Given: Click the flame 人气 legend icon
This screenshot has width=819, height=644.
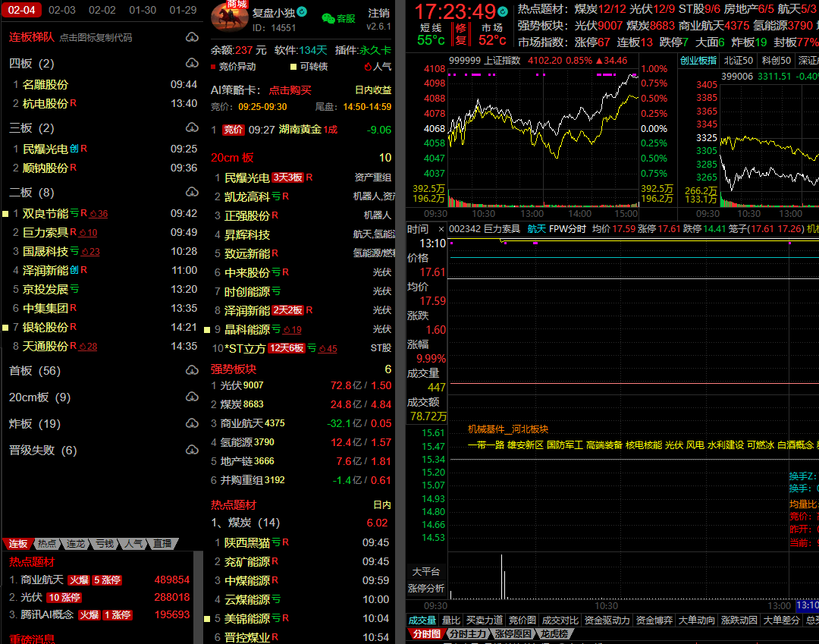Looking at the screenshot, I should pos(368,67).
